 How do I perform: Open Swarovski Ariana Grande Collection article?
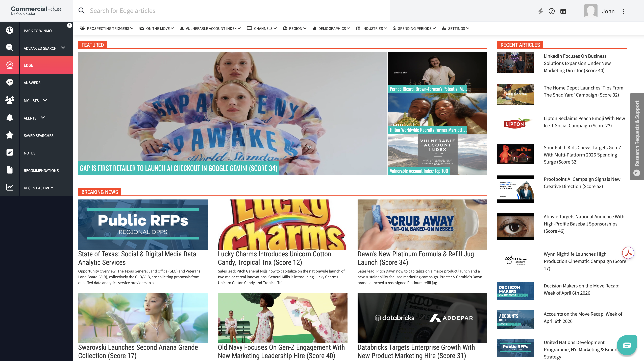tap(138, 351)
